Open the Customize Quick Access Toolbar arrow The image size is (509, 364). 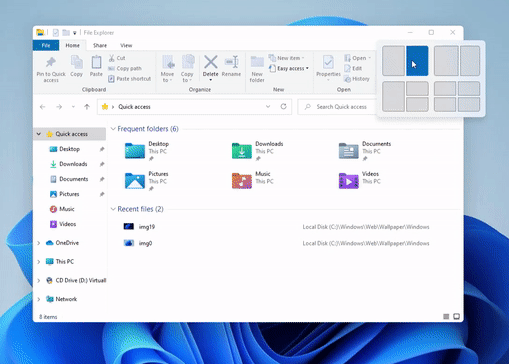click(x=75, y=33)
